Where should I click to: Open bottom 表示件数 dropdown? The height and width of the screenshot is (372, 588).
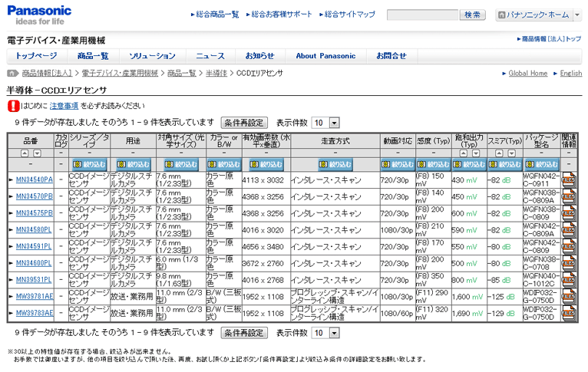(325, 333)
